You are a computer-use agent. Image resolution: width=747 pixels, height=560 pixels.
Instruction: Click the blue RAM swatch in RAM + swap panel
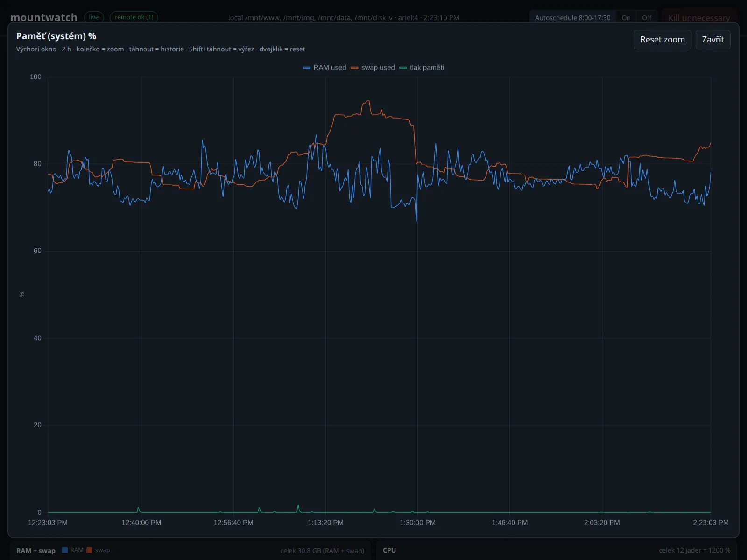(65, 550)
